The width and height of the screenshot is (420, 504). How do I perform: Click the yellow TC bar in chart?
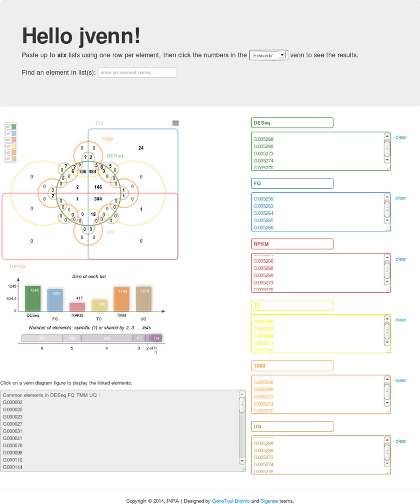point(99,306)
